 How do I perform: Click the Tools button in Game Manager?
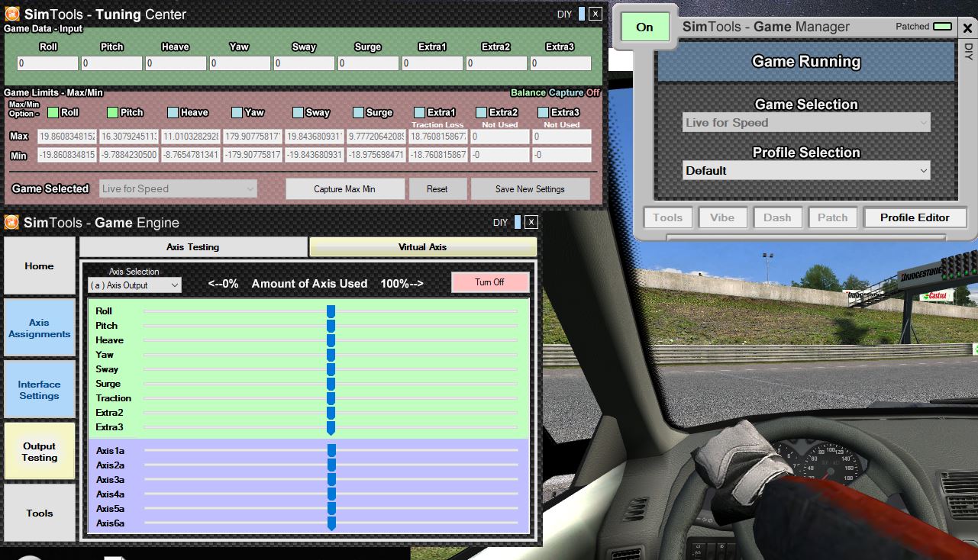coord(667,217)
